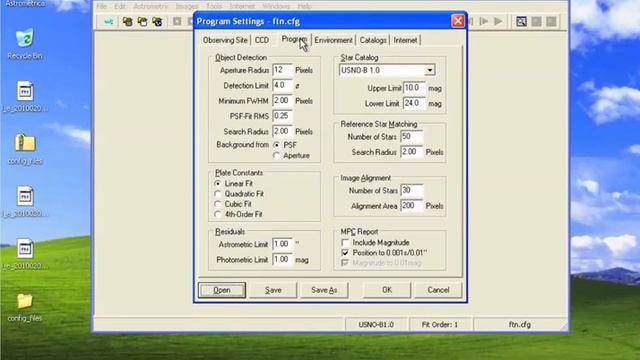Open the Catalogs tab

click(x=373, y=40)
